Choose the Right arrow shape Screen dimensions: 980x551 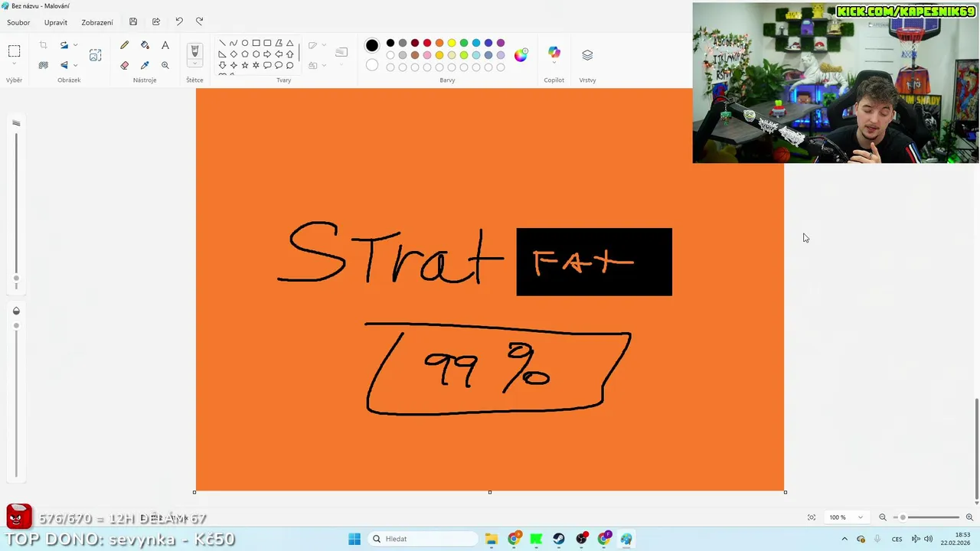point(267,54)
